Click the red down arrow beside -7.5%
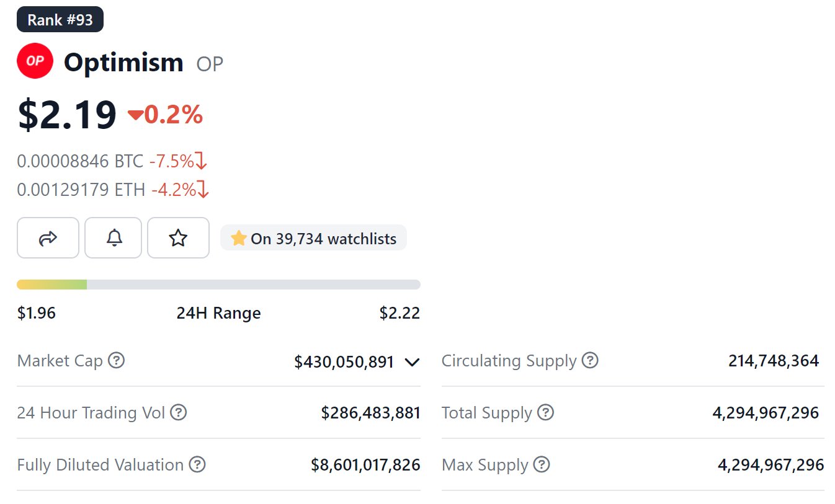The width and height of the screenshot is (835, 504). click(203, 161)
